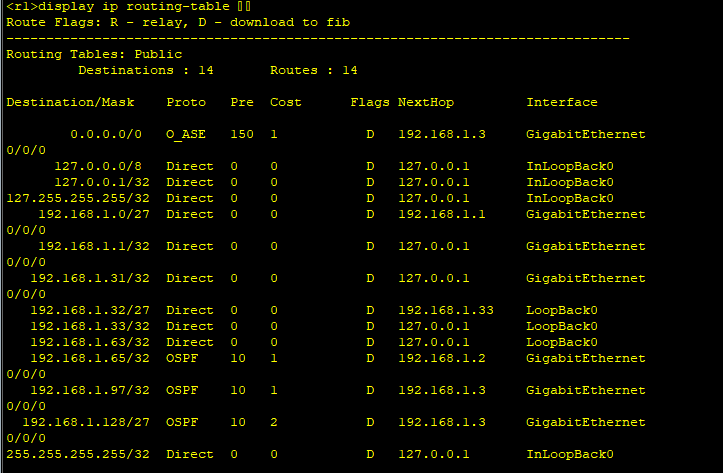Select the 127.0.0.1/32 destination
Image resolution: width=723 pixels, height=473 pixels.
[102, 182]
